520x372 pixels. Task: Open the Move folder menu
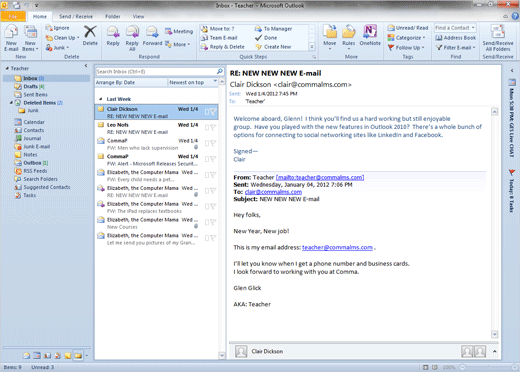(330, 37)
